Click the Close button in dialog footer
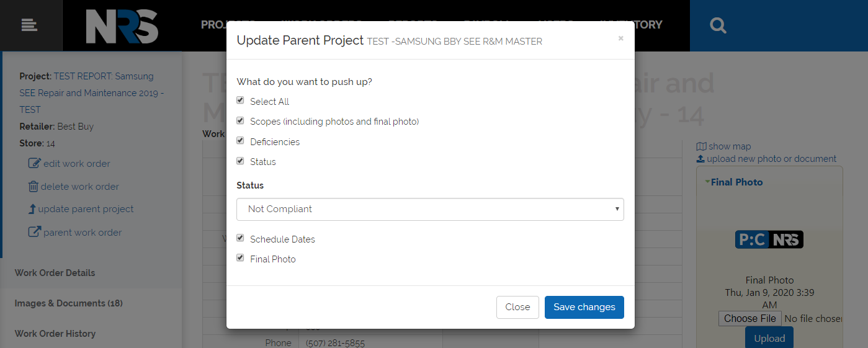This screenshot has width=868, height=348. [517, 307]
